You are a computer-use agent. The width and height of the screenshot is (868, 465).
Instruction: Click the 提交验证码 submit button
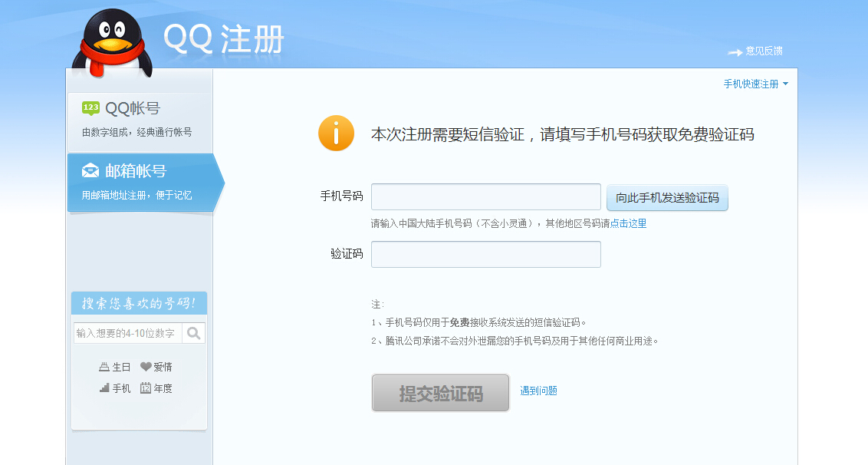tap(441, 393)
